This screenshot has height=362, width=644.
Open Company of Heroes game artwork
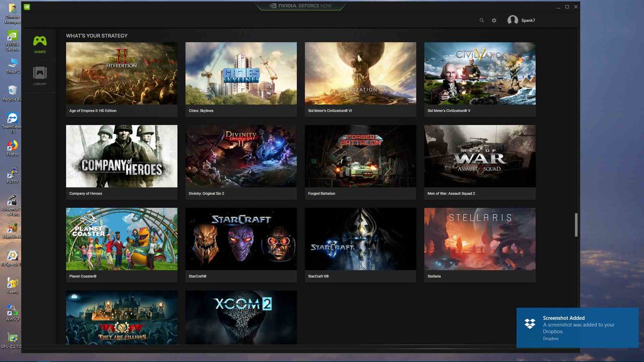click(x=122, y=156)
